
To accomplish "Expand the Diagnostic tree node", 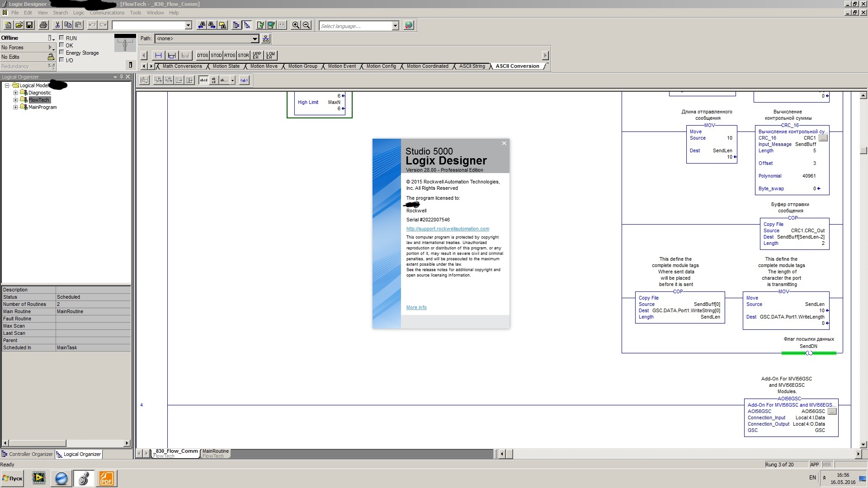I will pyautogui.click(x=16, y=93).
